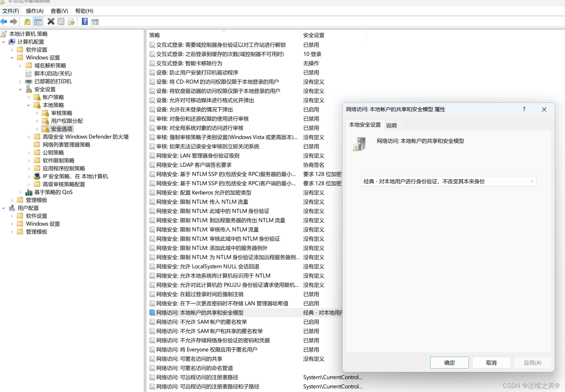565x392 pixels.
Task: Toggle the show/hide console tree icon
Action: pos(38,22)
